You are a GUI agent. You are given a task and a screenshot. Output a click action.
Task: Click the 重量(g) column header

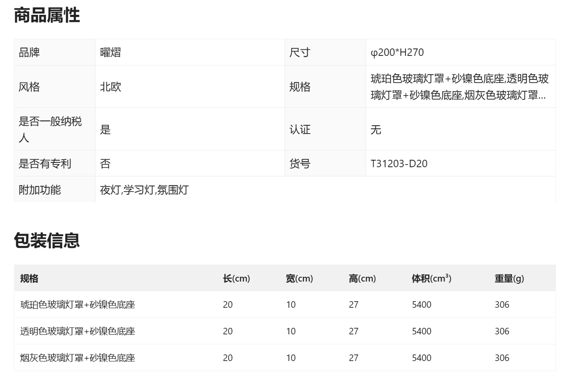pyautogui.click(x=509, y=278)
